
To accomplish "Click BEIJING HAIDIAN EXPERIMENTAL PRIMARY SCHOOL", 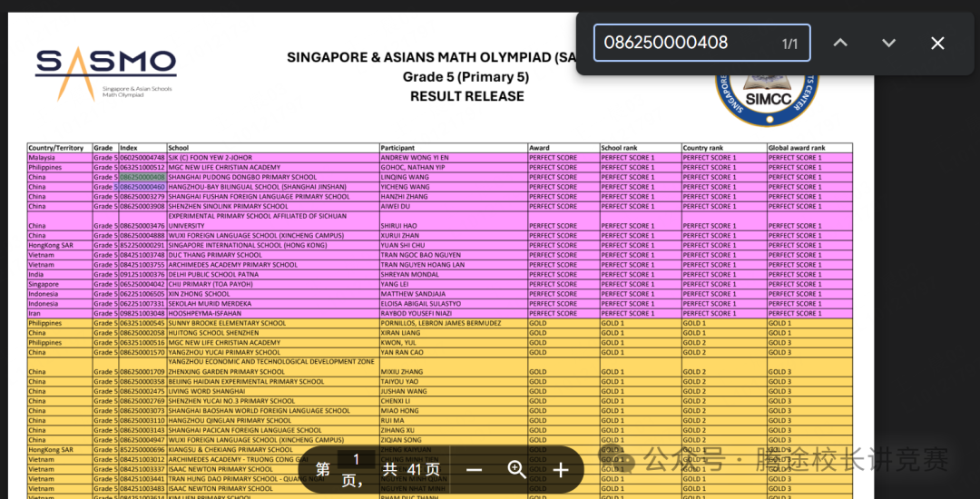I will [246, 382].
